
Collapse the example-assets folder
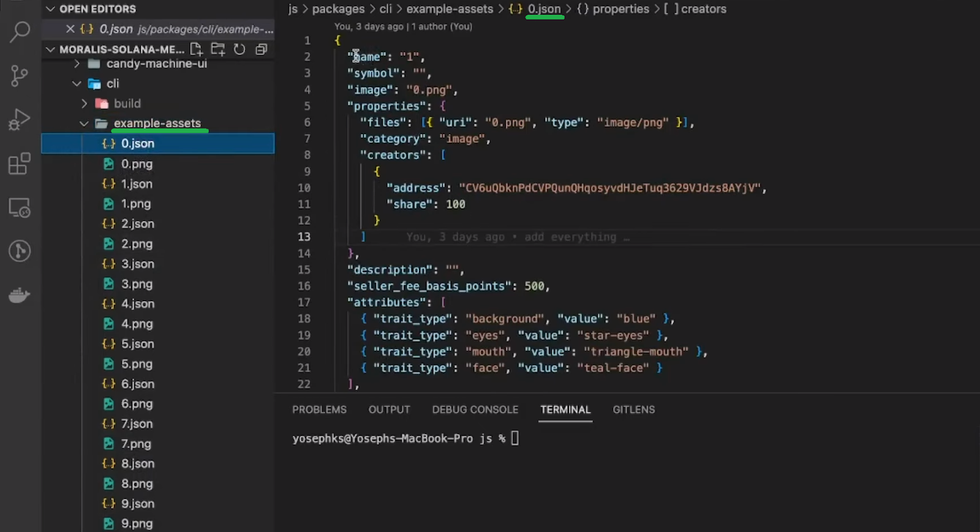pyautogui.click(x=84, y=124)
